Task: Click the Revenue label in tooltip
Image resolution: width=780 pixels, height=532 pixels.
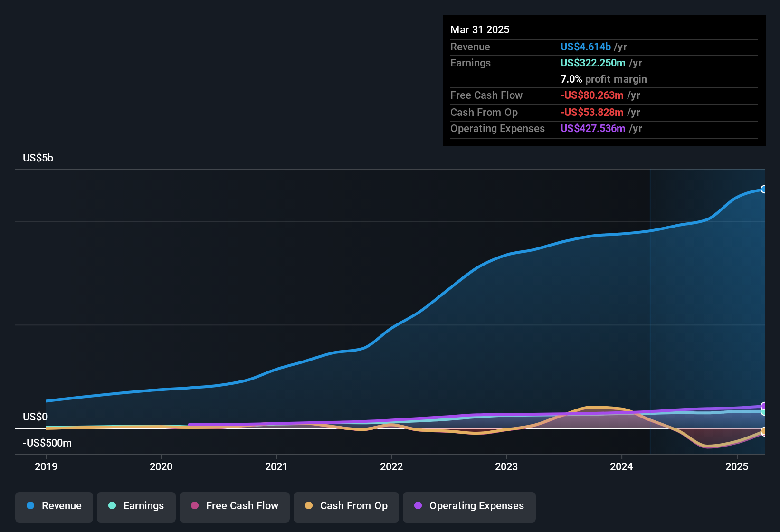Action: [470, 47]
